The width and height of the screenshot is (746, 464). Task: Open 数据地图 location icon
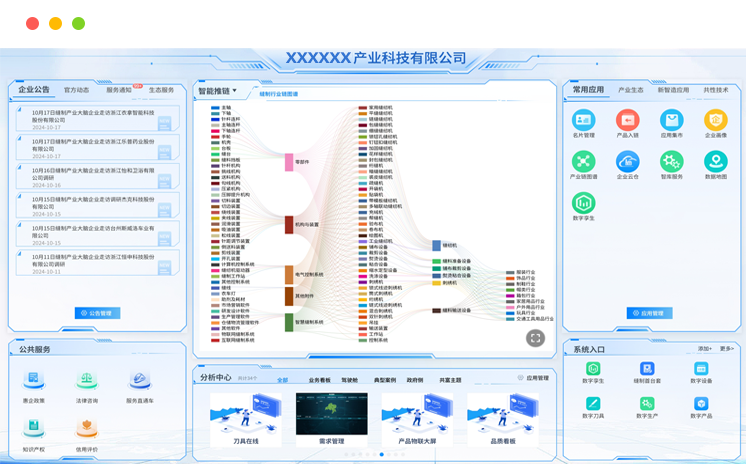pyautogui.click(x=715, y=161)
